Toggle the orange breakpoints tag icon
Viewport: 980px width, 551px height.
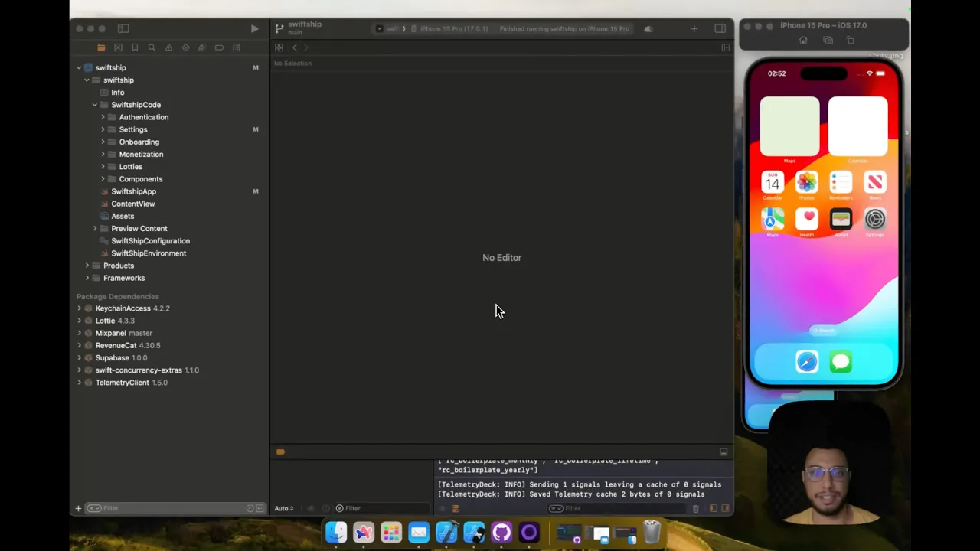tap(280, 452)
